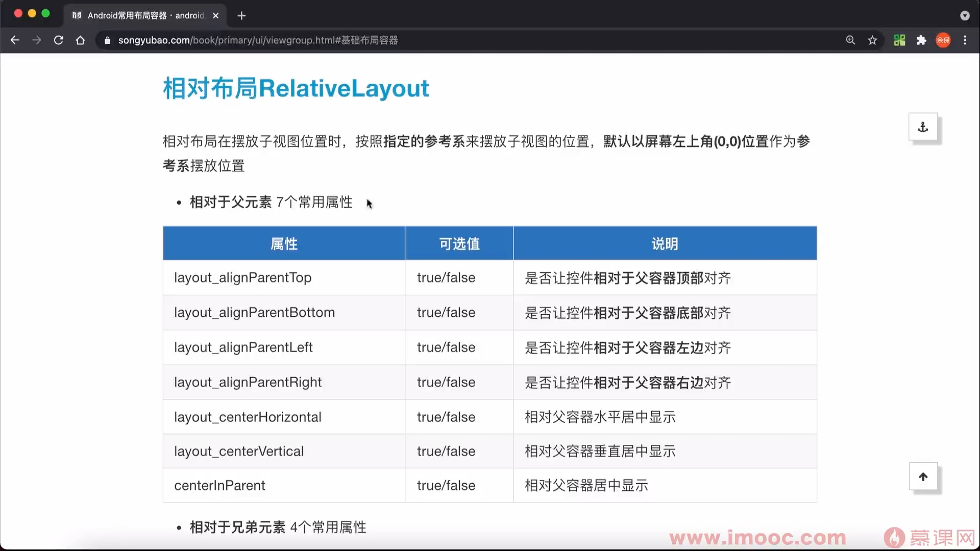Screen dimensions: 980x551
Task: Click description 是否让控件相对于父容器左边对齐
Action: (x=628, y=347)
